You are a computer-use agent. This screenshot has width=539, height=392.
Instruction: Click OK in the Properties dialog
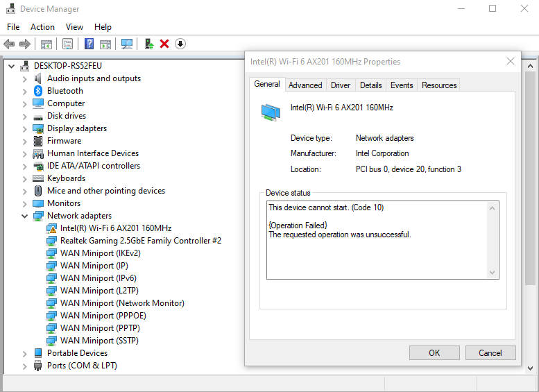(434, 352)
